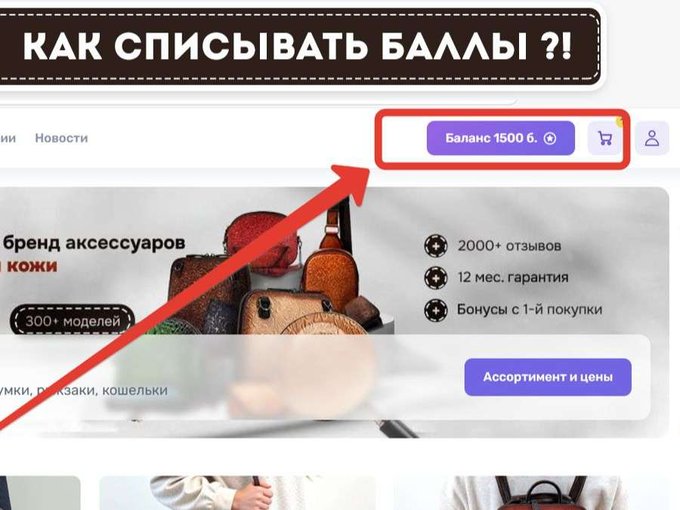Click the plus badge beside 12 мес. гарантия
This screenshot has height=510, width=680.
coord(436,278)
